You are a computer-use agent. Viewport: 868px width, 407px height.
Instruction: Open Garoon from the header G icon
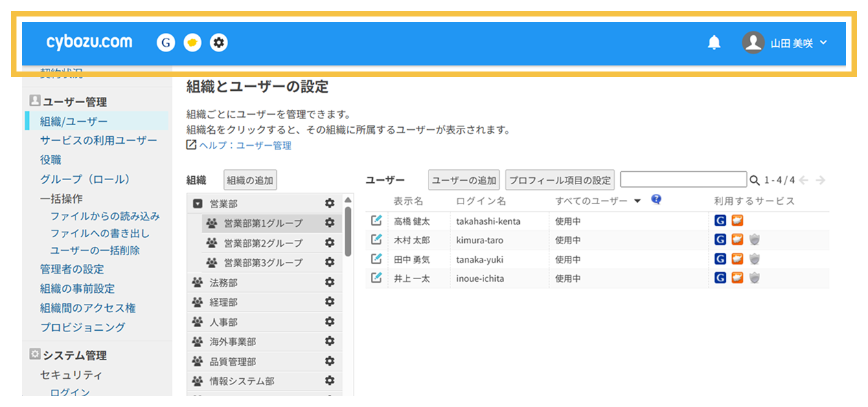pyautogui.click(x=165, y=43)
